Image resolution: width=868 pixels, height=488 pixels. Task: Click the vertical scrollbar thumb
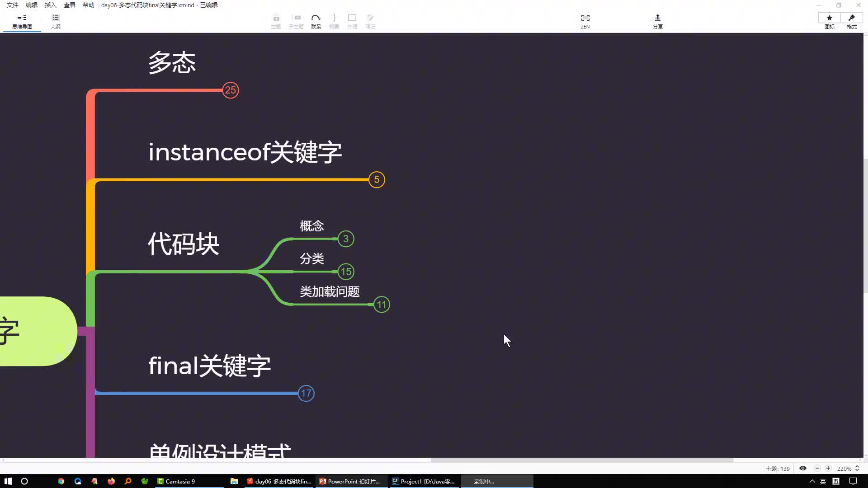tap(865, 226)
